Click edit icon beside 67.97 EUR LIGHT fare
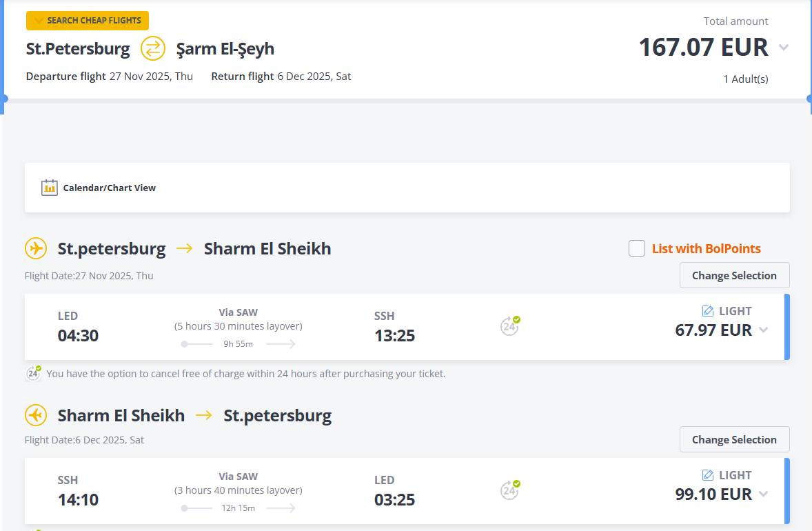Screen dimensions: 812x531 (x=708, y=311)
